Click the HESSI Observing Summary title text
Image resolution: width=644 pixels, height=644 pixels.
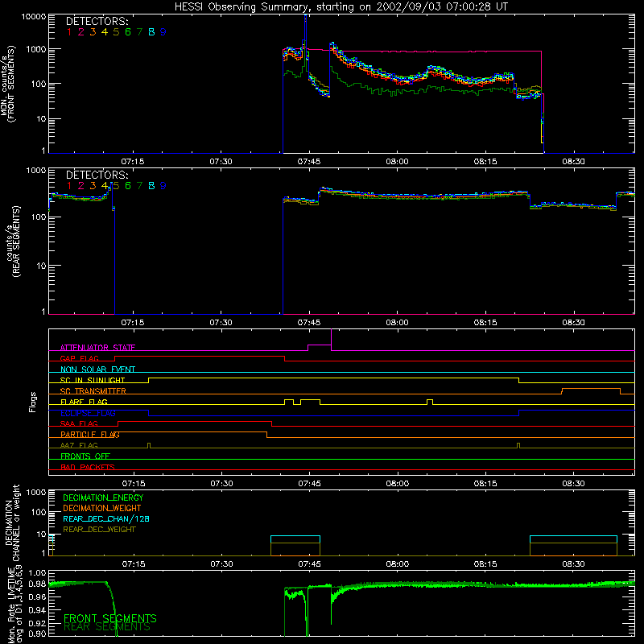[341, 6]
